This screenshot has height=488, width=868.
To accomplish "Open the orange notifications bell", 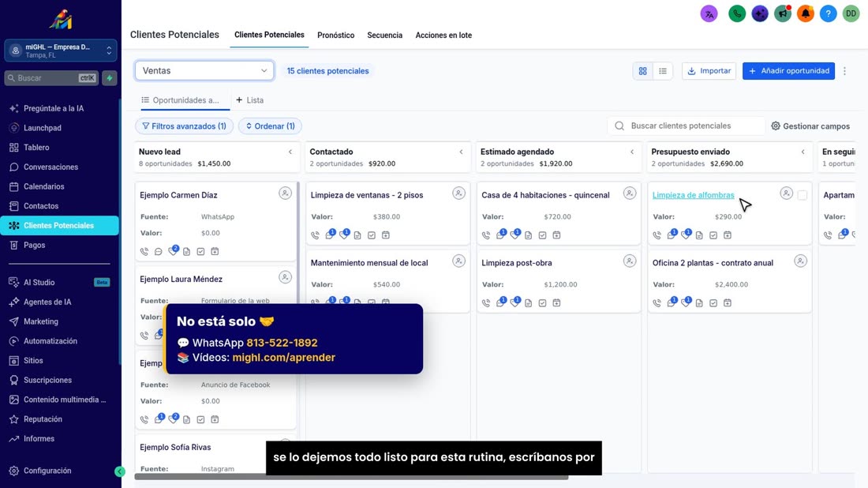I will point(806,14).
